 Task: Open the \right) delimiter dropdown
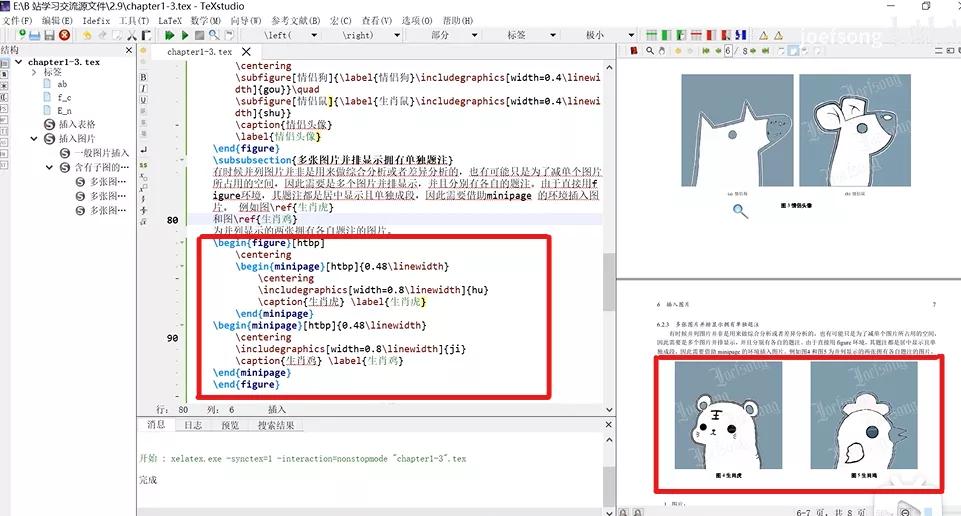point(397,36)
